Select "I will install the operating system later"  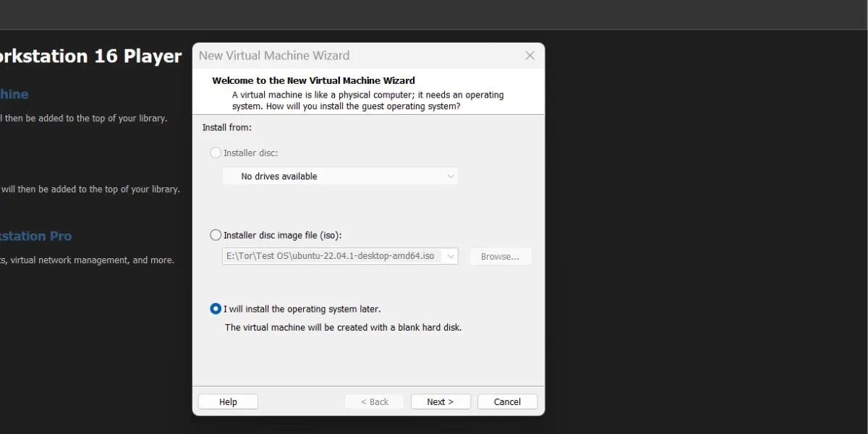pyautogui.click(x=216, y=308)
